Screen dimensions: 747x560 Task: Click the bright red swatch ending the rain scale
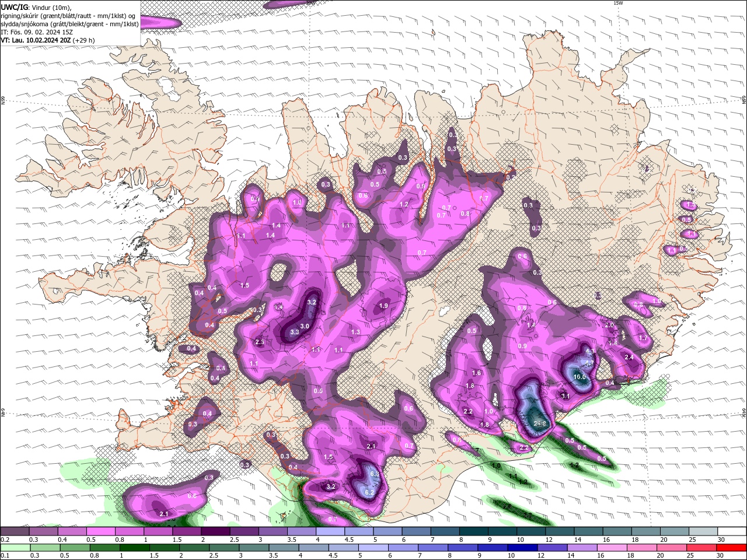pos(732,548)
